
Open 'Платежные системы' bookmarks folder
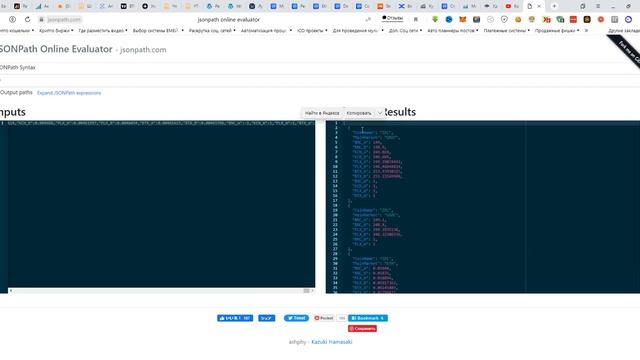tap(507, 31)
